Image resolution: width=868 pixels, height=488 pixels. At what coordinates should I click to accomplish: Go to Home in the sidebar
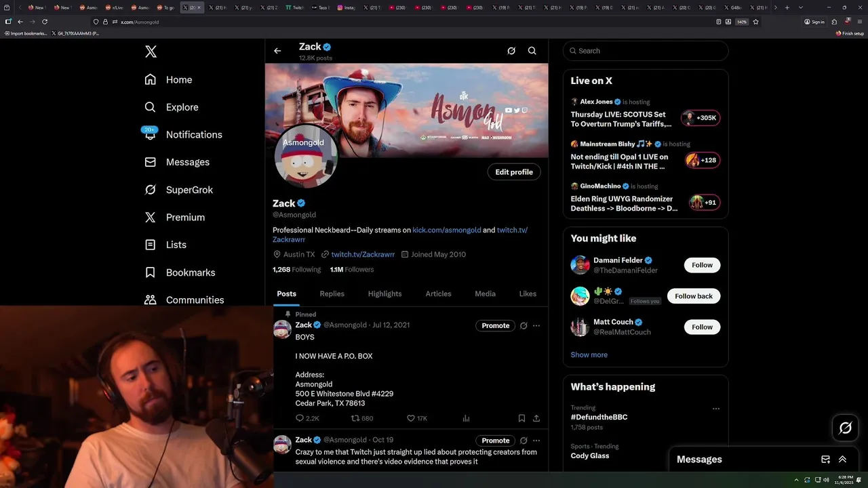(x=168, y=79)
